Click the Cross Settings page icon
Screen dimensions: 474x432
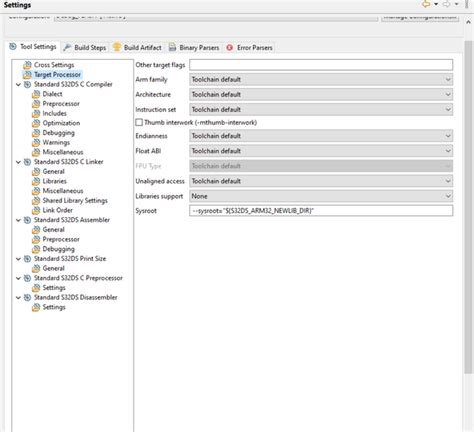pyautogui.click(x=27, y=65)
